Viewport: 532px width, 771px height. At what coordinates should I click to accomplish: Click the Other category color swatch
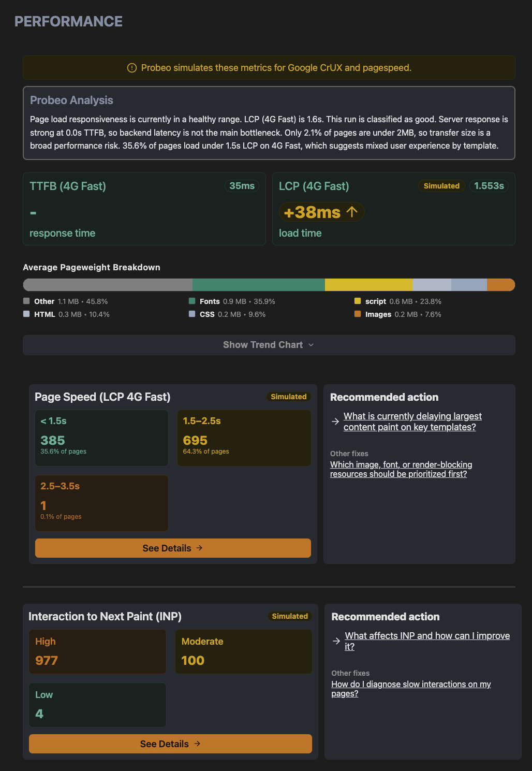26,301
